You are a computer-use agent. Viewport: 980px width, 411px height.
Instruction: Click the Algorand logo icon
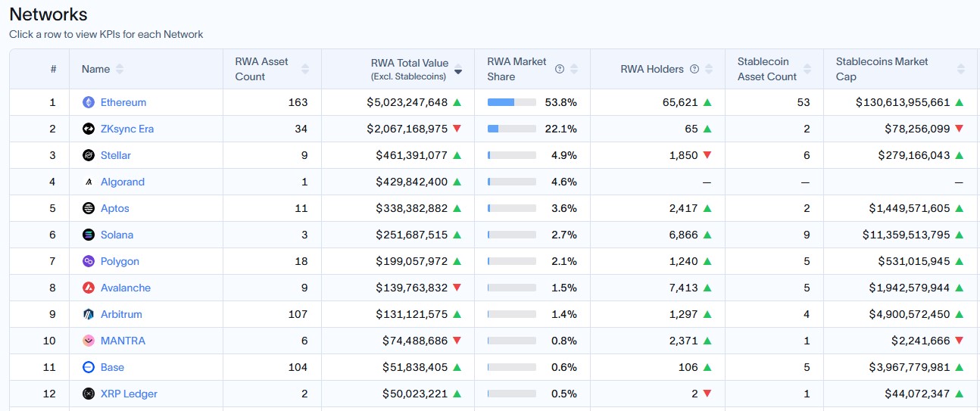89,182
